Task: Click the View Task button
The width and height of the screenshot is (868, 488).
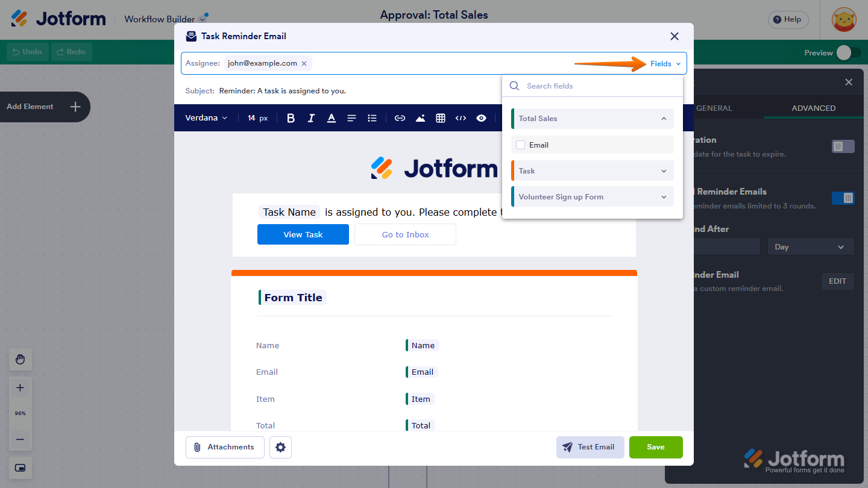Action: point(303,234)
